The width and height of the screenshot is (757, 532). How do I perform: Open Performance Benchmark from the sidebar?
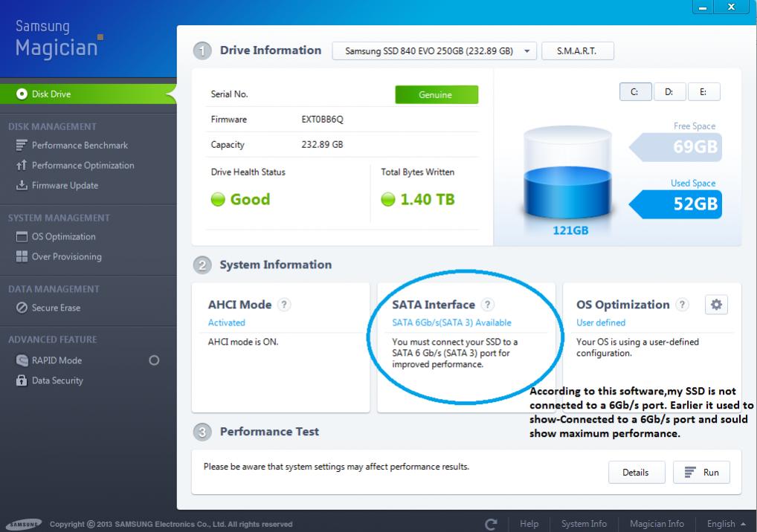80,146
